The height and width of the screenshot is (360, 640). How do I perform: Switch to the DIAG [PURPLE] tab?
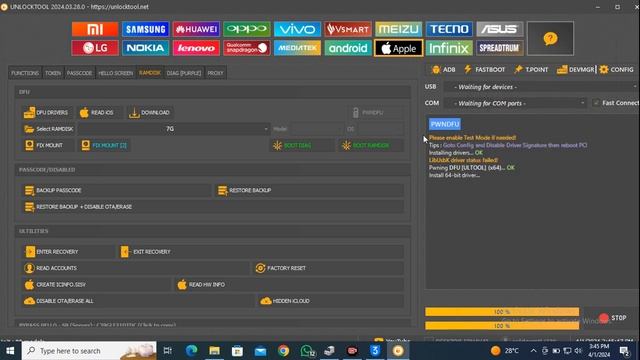(x=184, y=73)
